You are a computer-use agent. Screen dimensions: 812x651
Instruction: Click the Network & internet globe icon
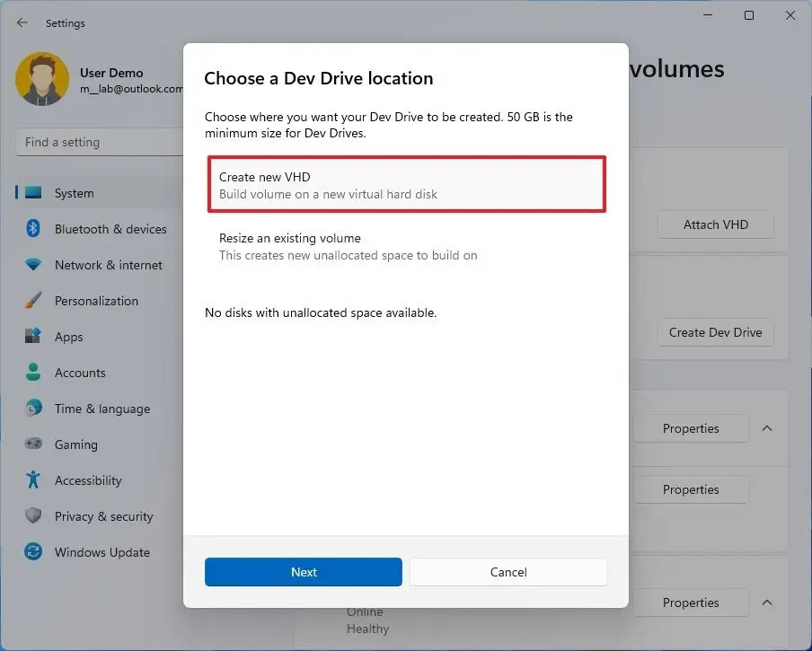31,265
